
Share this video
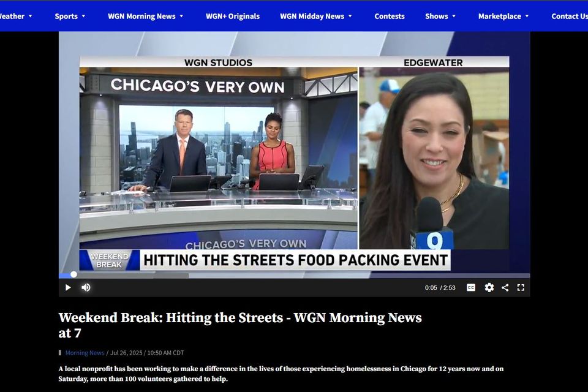click(505, 287)
